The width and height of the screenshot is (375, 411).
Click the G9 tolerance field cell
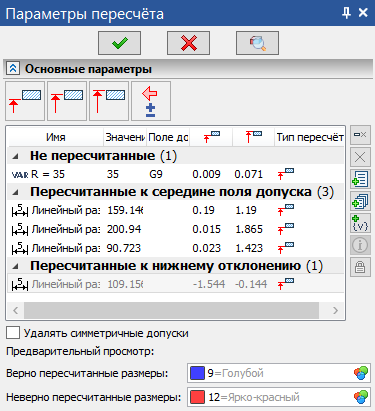tap(156, 174)
